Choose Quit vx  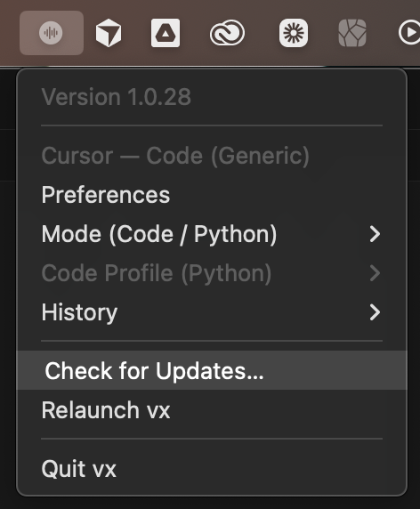click(212, 469)
